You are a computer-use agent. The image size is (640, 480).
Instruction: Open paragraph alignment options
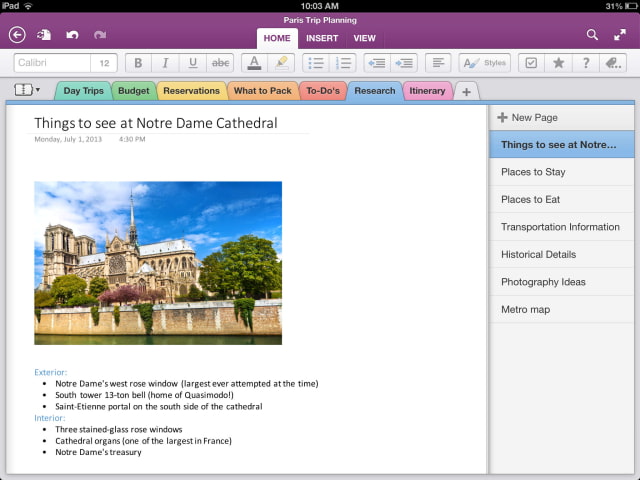coord(438,63)
